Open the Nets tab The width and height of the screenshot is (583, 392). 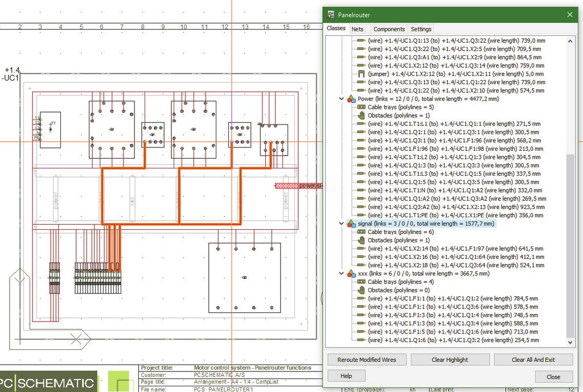[x=358, y=29]
